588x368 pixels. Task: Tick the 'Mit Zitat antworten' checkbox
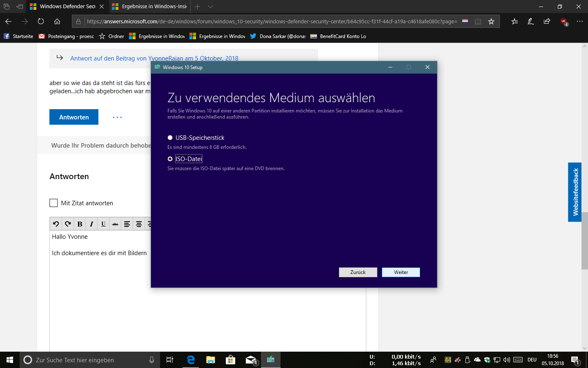pos(53,203)
